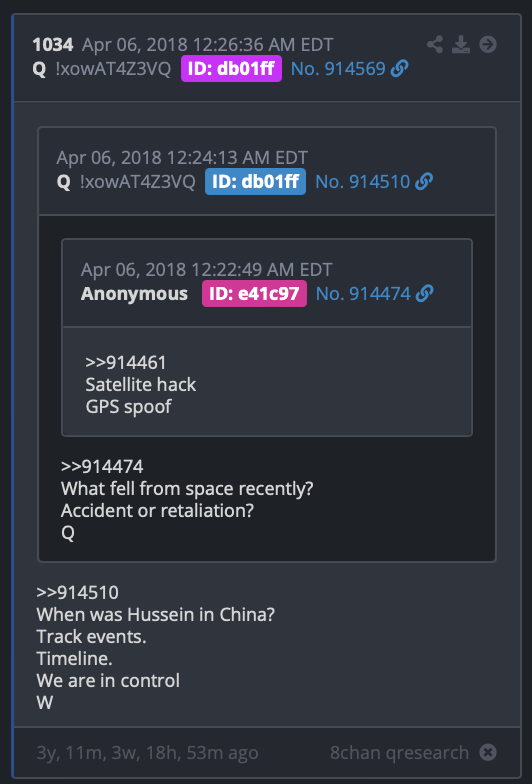The width and height of the screenshot is (532, 784).
Task: Click chain link icon beside No. 914510
Action: pos(424,182)
